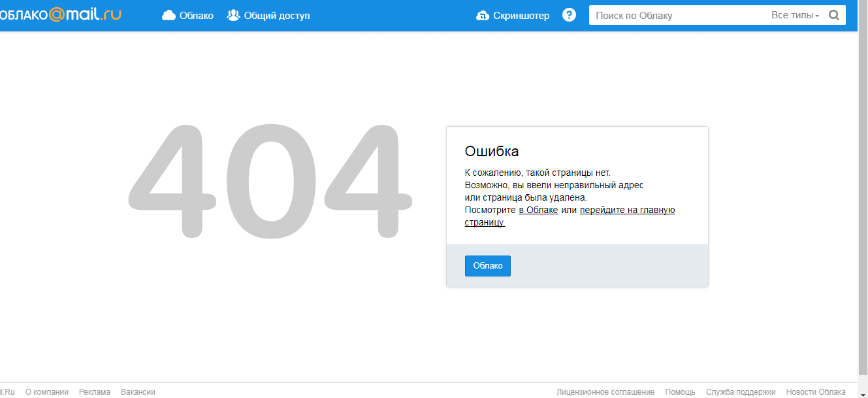Click the vertical page scrollbar
The width and height of the screenshot is (868, 398).
click(863, 196)
